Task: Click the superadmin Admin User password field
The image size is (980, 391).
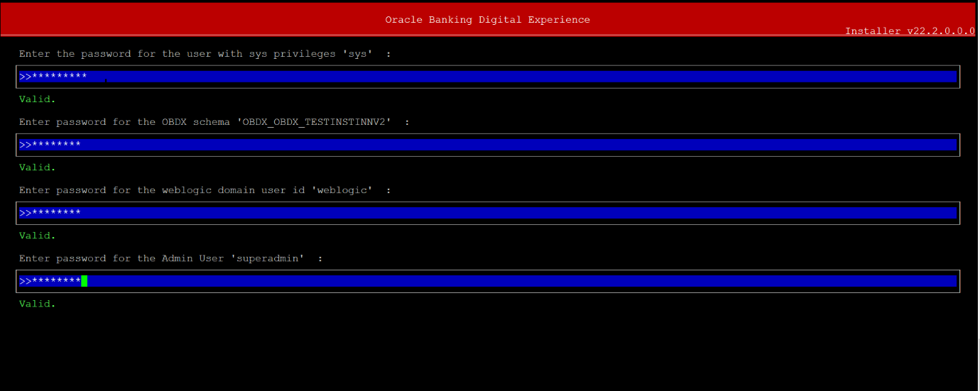Action: click(488, 281)
